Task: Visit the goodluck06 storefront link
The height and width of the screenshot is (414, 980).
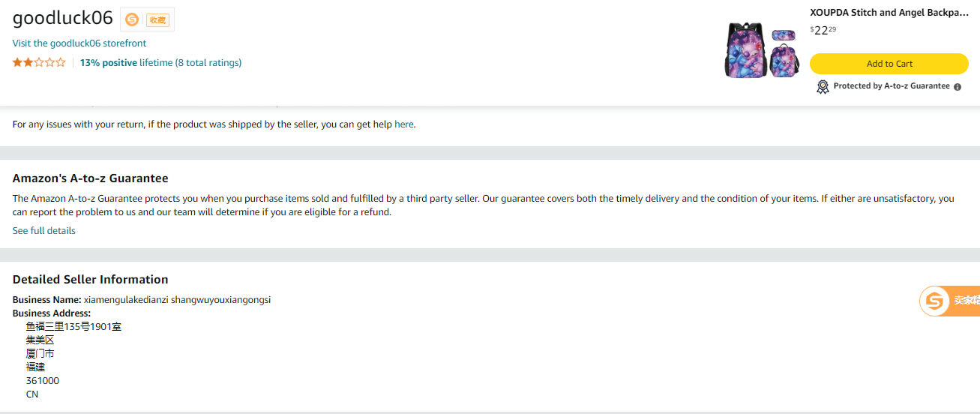Action: 79,43
